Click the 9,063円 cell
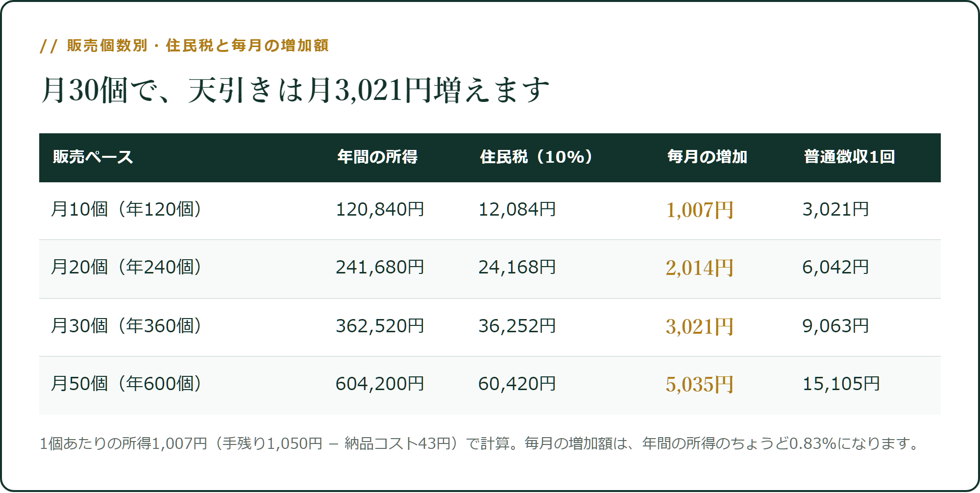This screenshot has width=980, height=493. (835, 326)
